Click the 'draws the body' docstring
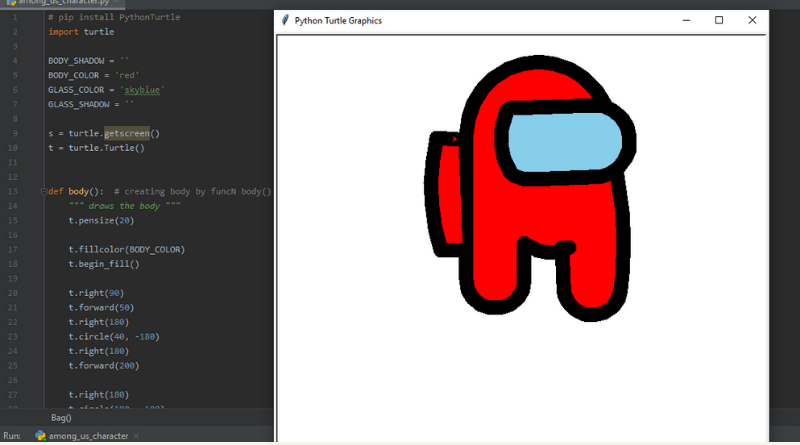Image resolution: width=800 pixels, height=445 pixels. pos(124,206)
